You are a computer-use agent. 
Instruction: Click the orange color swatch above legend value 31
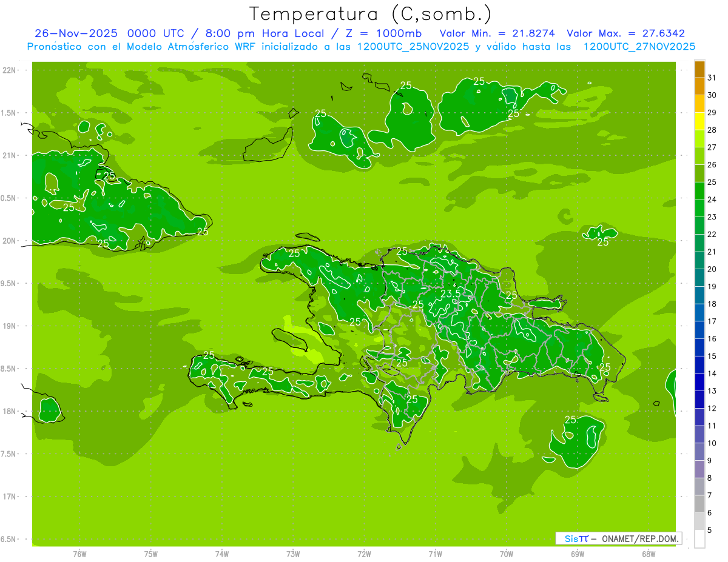(x=699, y=69)
